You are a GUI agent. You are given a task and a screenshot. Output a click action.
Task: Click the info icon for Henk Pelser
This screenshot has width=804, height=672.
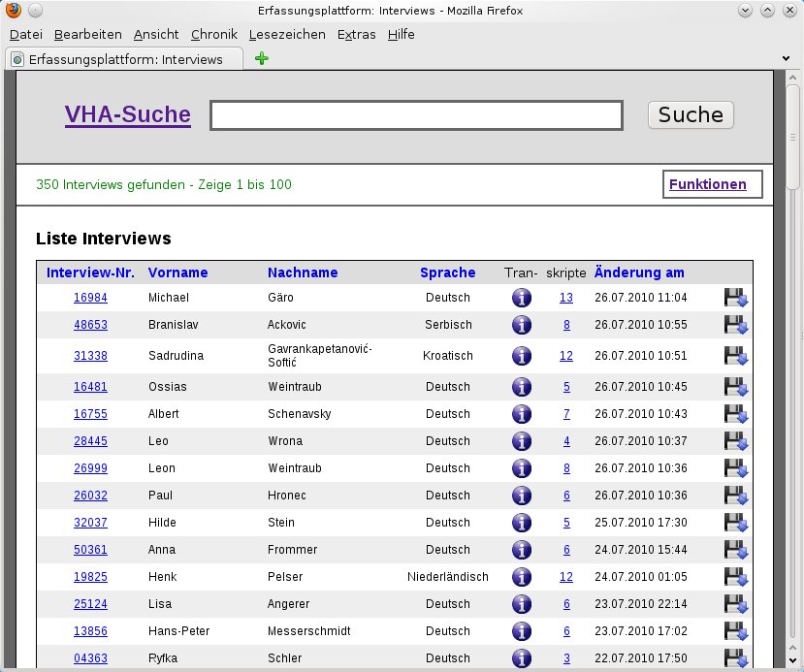coord(522,577)
